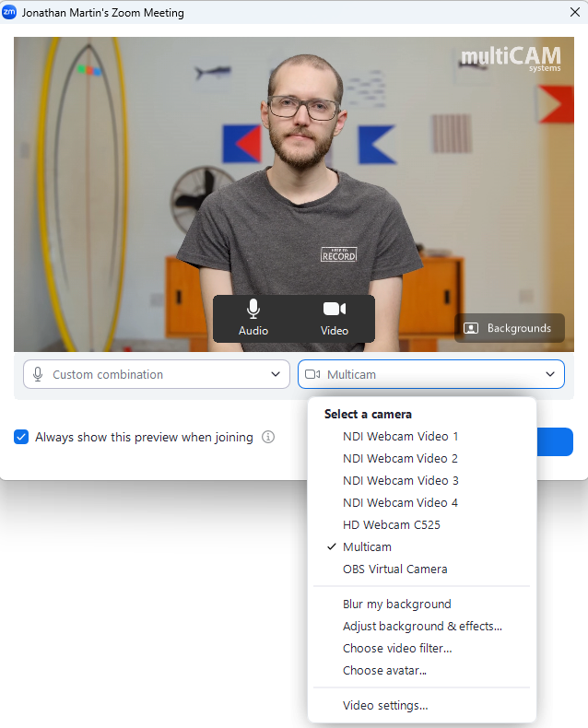Open Adjust background & effects

(422, 627)
